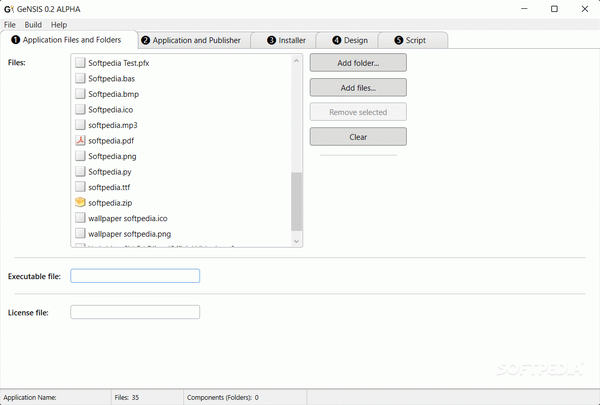Click the Add files... button

pyautogui.click(x=358, y=88)
